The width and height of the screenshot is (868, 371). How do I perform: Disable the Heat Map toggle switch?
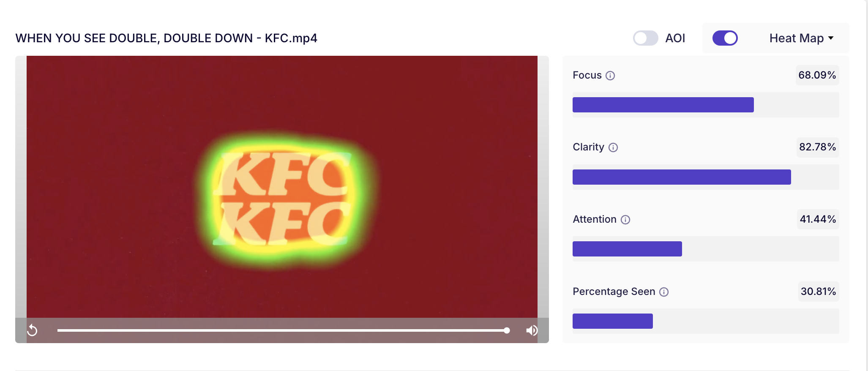[x=725, y=38]
